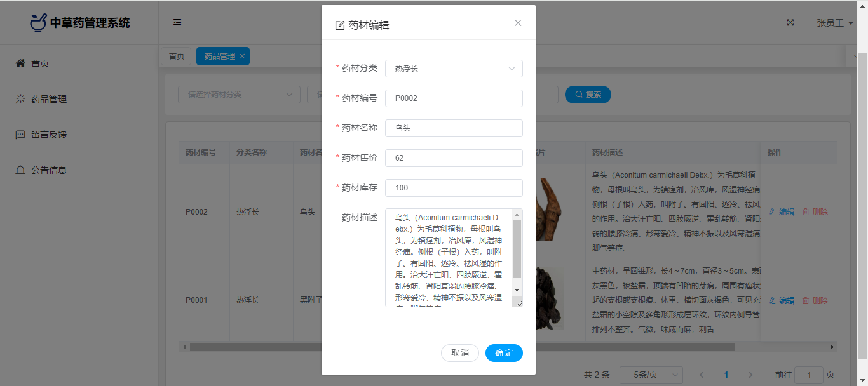Click the 前往 page jump input
Screen dimensions: 868x386
[809, 375]
